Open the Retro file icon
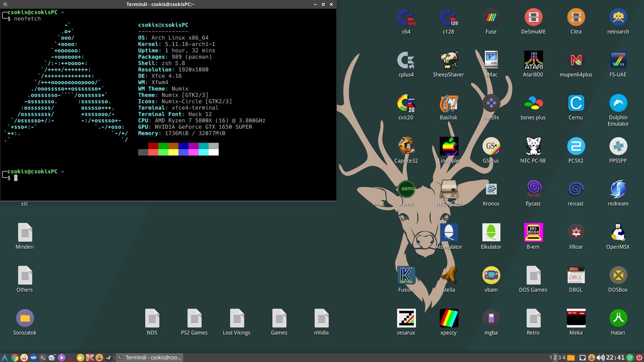 [533, 318]
